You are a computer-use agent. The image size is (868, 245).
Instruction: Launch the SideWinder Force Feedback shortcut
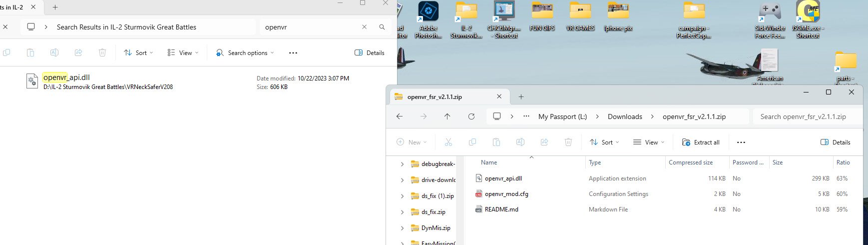[770, 20]
